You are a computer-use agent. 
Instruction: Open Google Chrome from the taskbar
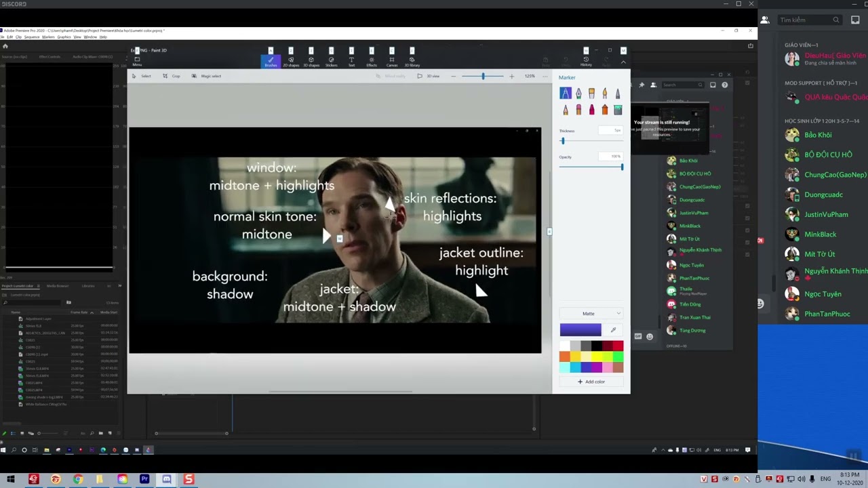pyautogui.click(x=78, y=479)
